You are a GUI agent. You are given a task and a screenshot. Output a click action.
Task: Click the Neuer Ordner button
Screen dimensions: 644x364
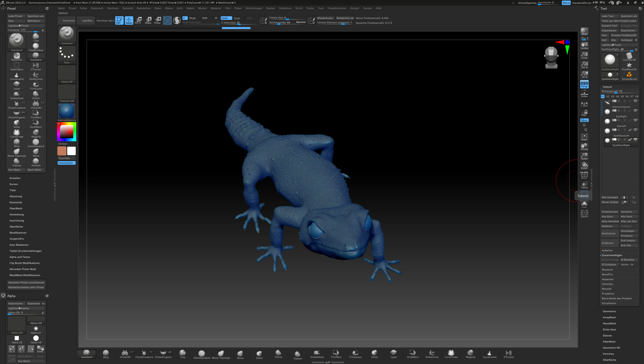point(610,202)
